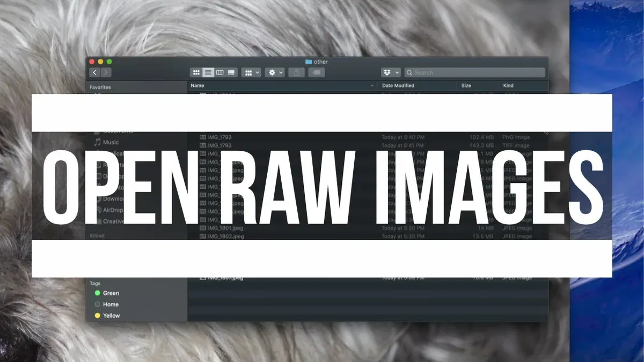The width and height of the screenshot is (644, 362).
Task: Click the file icon beside IMG_1801.jpeg
Action: click(x=202, y=228)
